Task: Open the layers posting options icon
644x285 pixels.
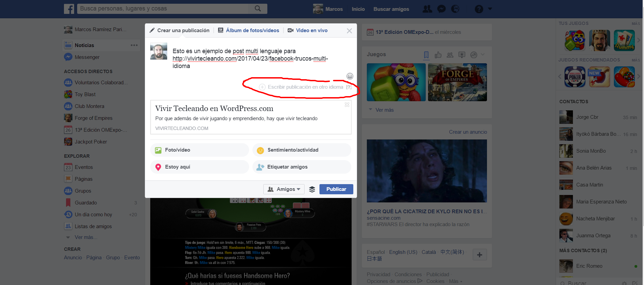Action: (x=312, y=189)
